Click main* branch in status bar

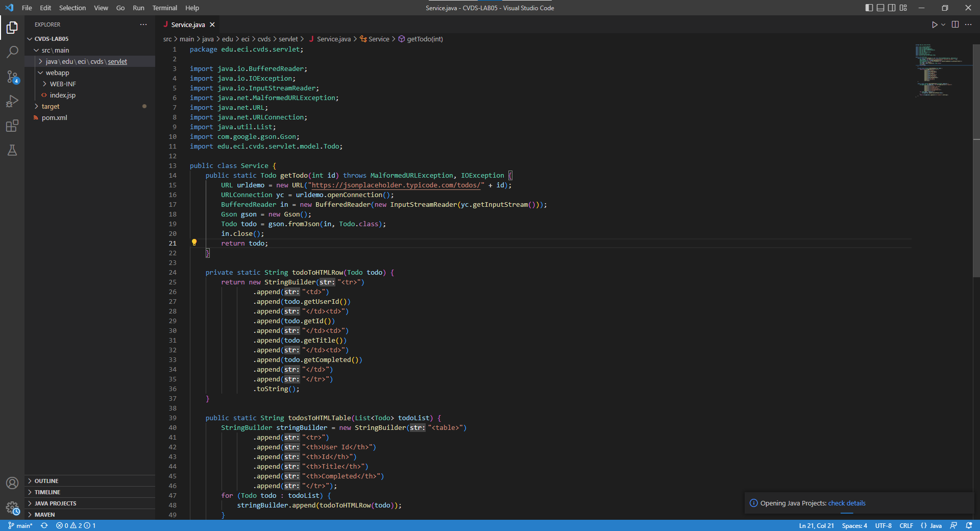point(20,525)
